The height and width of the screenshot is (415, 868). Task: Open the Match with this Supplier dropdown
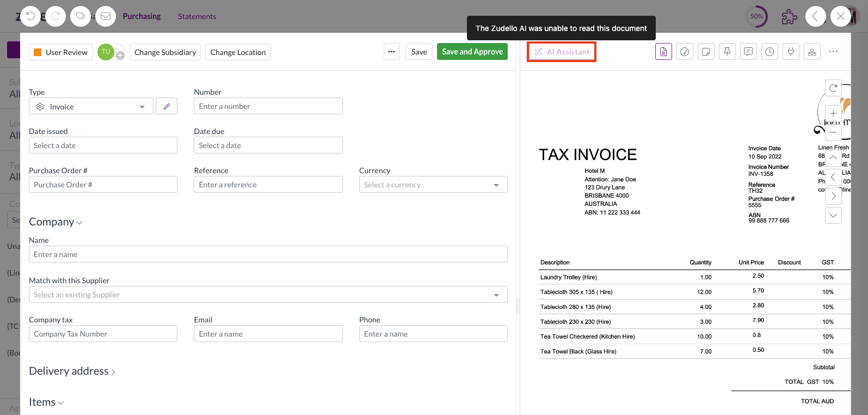click(268, 295)
